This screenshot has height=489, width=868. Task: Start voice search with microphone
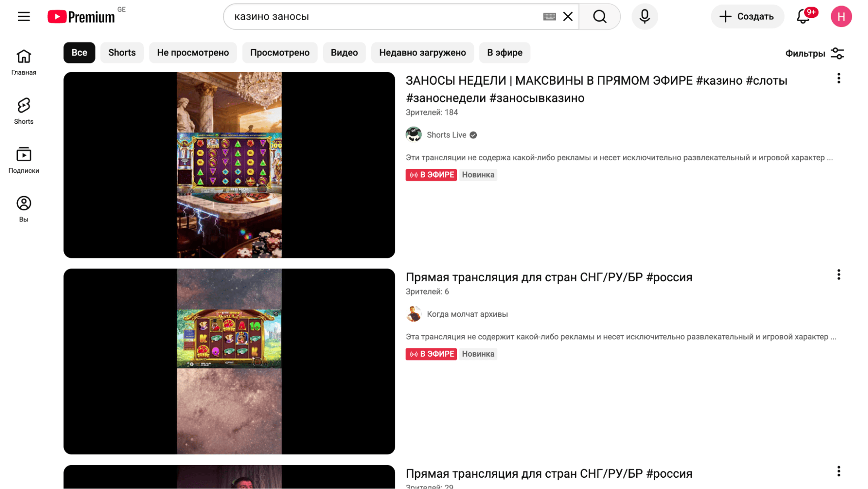click(x=644, y=16)
